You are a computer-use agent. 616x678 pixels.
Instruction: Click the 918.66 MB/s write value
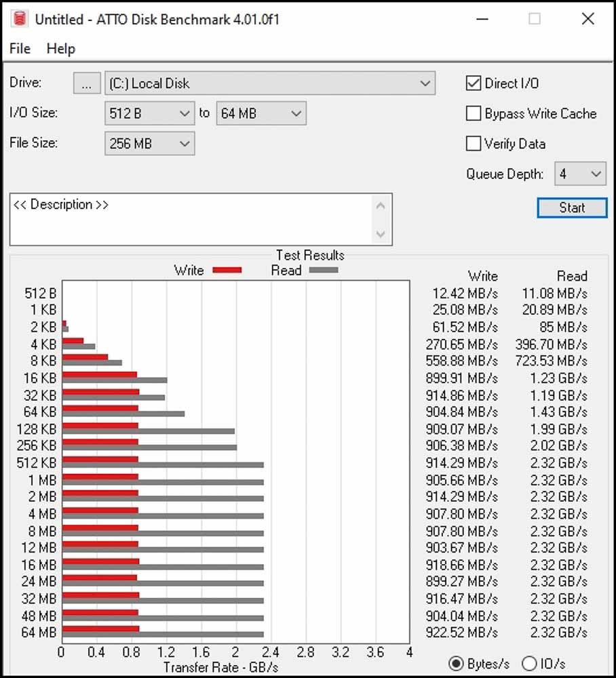click(x=461, y=565)
